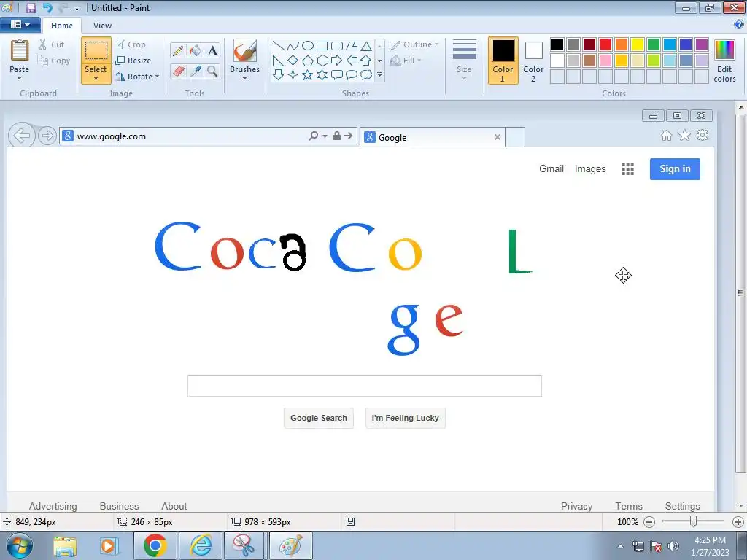The width and height of the screenshot is (747, 560).
Task: Pick the green color swatch
Action: point(654,44)
